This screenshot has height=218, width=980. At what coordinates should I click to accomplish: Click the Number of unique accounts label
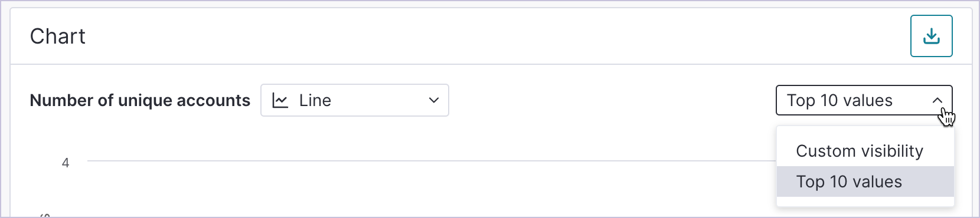tap(140, 101)
